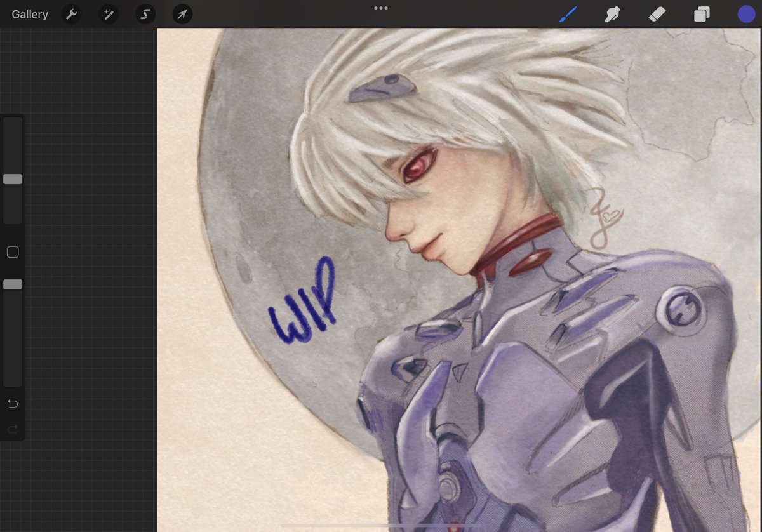
Task: Select the Smudge finger tool
Action: pyautogui.click(x=613, y=14)
